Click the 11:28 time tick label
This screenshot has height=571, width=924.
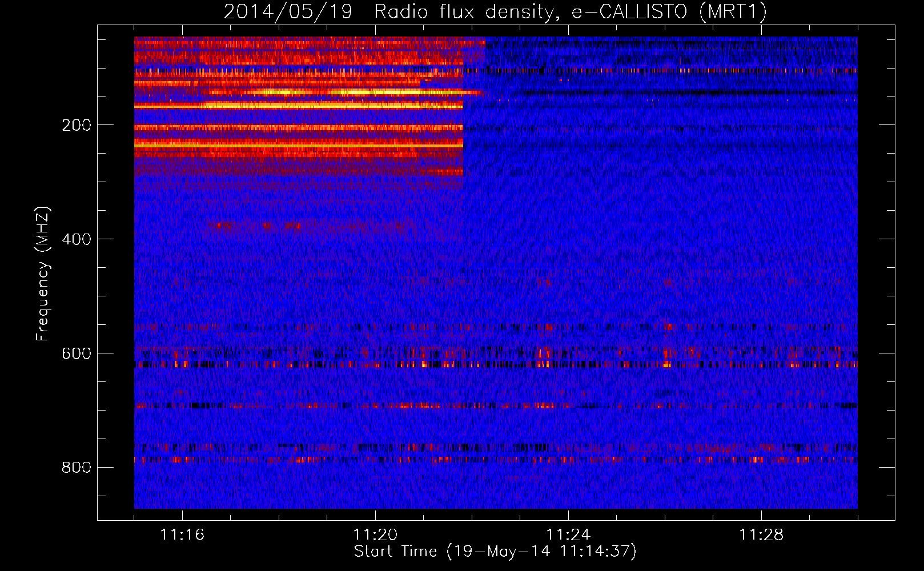[761, 534]
